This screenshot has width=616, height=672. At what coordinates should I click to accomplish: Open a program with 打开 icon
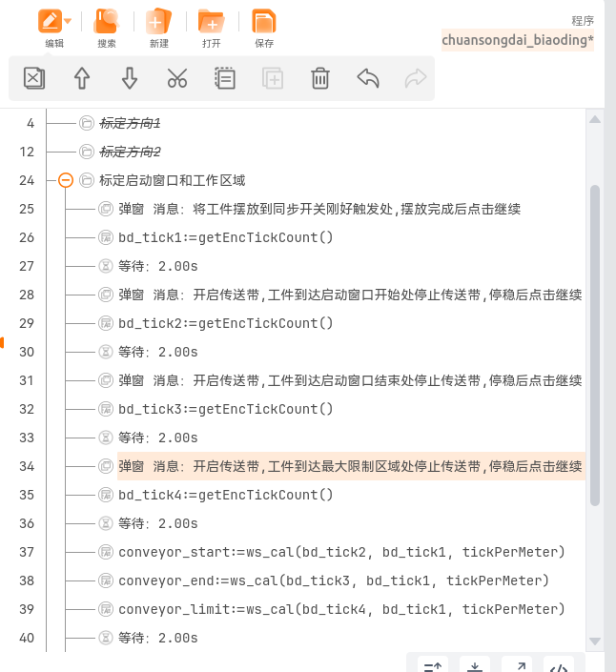211,27
